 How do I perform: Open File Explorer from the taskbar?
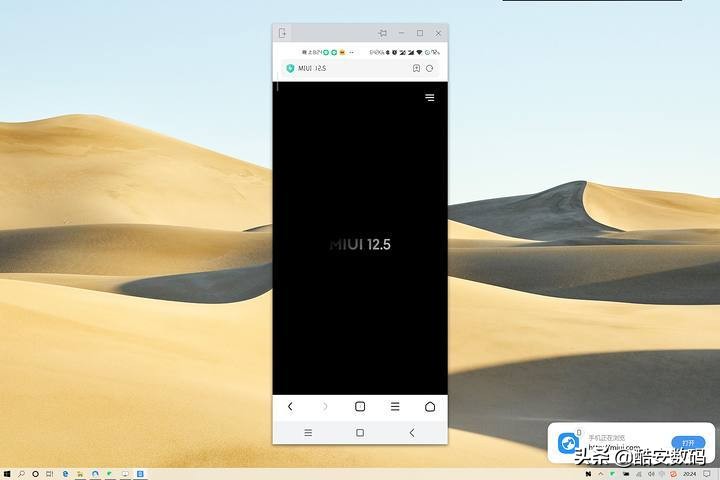(80, 474)
